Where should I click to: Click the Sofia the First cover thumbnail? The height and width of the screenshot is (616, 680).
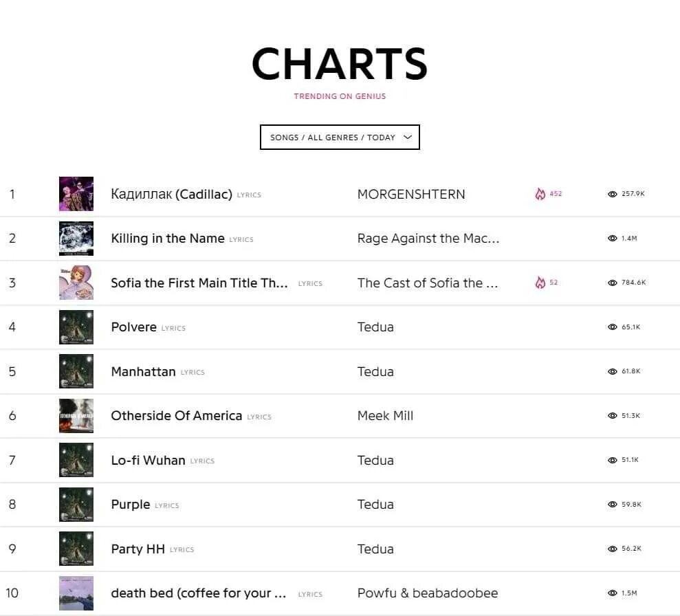(x=76, y=283)
